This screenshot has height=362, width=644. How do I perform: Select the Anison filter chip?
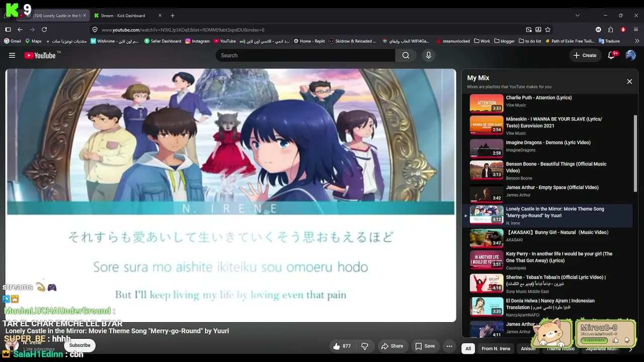coord(528,348)
